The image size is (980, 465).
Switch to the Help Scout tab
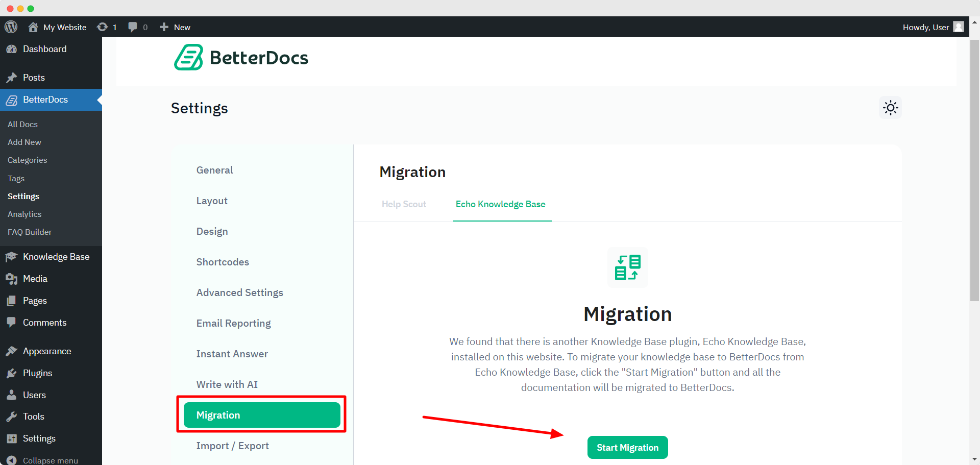pyautogui.click(x=404, y=204)
